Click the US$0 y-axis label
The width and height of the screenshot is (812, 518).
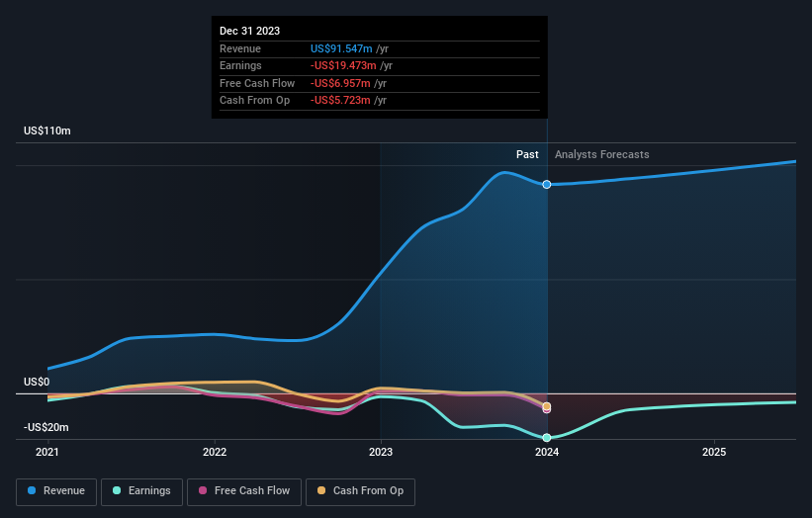pyautogui.click(x=37, y=382)
